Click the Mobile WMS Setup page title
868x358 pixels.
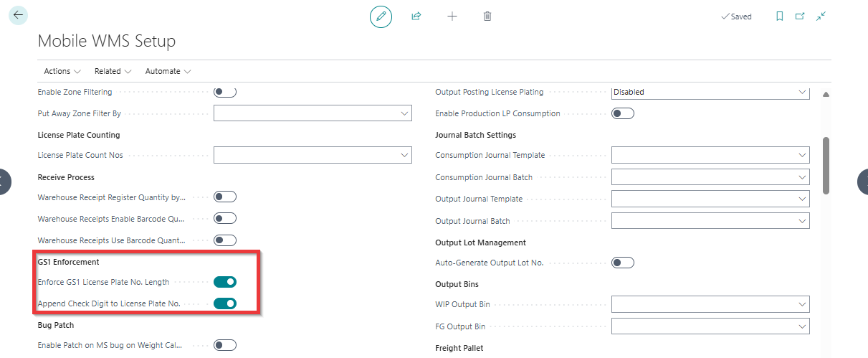tap(107, 41)
